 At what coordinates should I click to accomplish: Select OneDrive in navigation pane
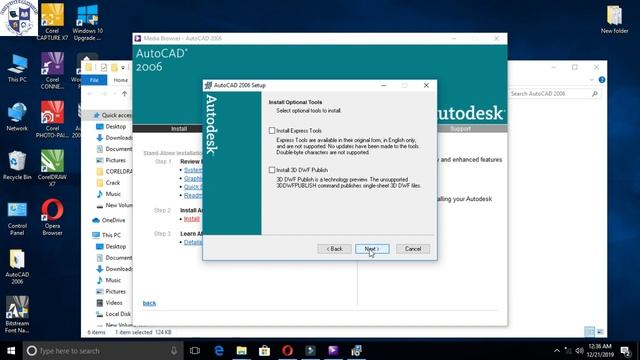(x=109, y=220)
